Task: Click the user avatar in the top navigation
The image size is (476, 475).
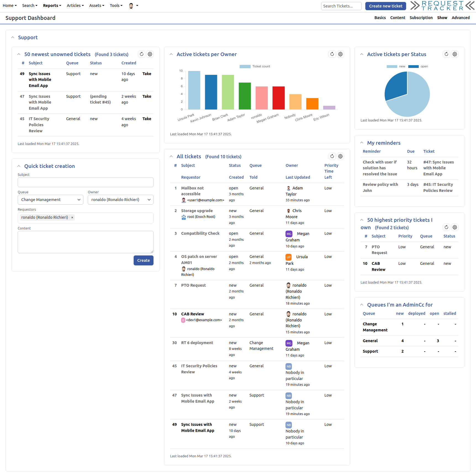Action: pyautogui.click(x=131, y=6)
